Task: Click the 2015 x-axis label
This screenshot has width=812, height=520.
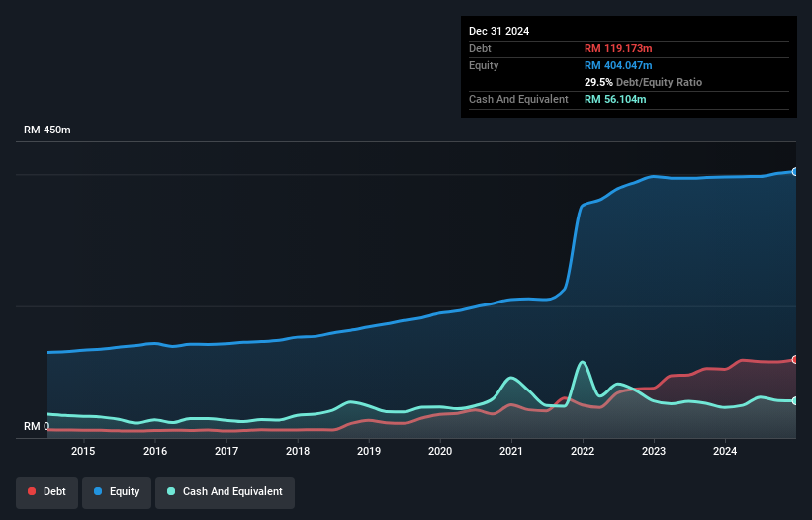Action: coord(83,451)
